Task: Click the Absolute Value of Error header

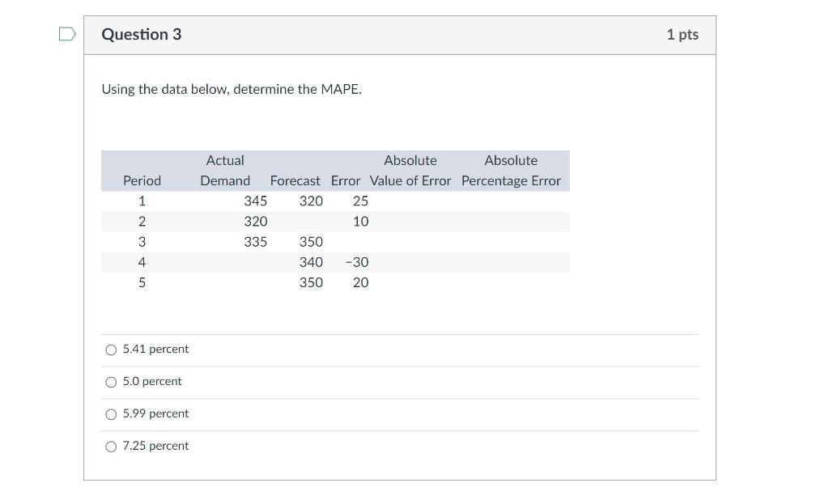Action: point(410,170)
